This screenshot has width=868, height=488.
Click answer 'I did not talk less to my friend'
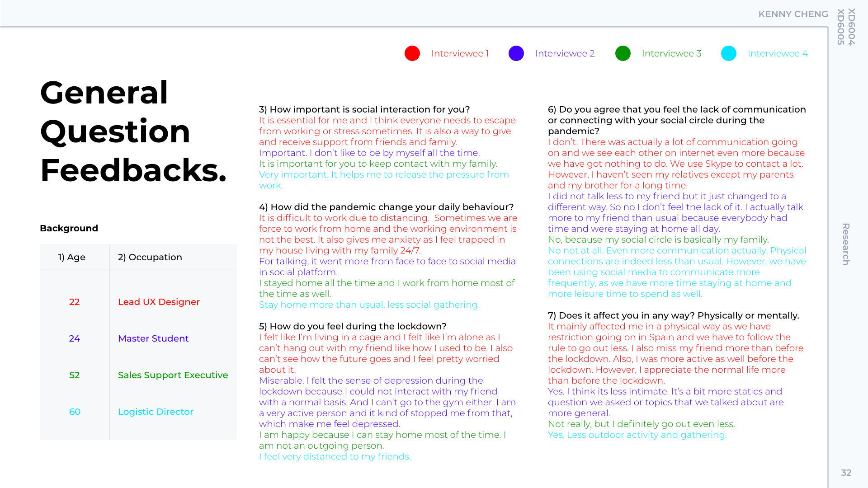tap(675, 212)
